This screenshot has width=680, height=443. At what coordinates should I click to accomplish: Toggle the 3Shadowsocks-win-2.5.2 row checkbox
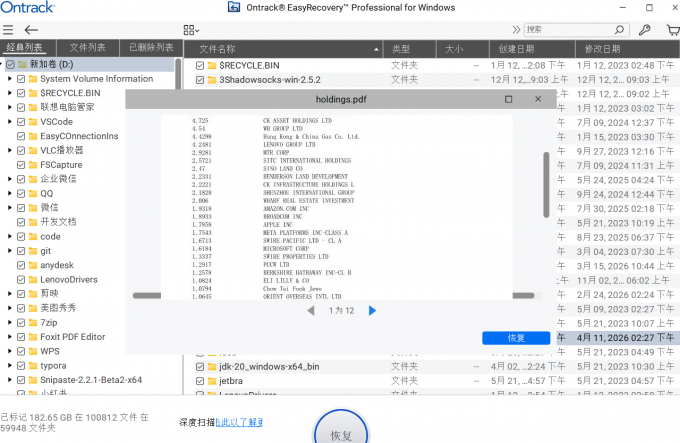(199, 80)
